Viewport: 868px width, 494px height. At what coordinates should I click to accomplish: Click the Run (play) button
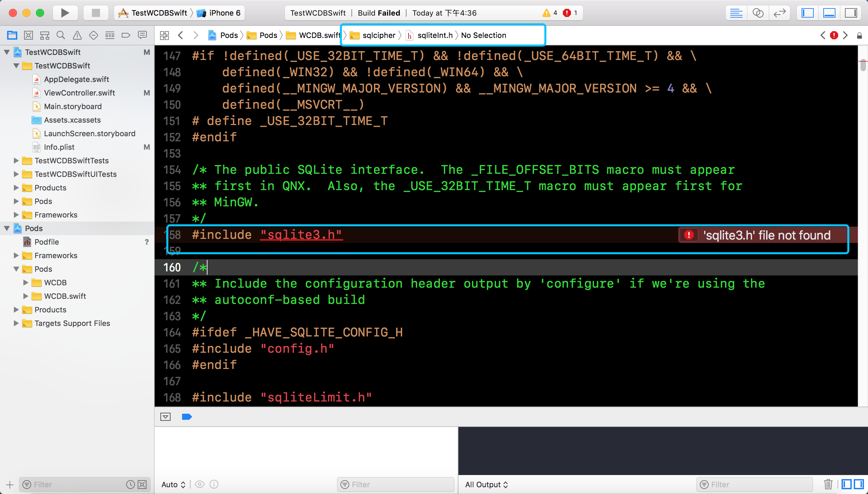click(65, 13)
